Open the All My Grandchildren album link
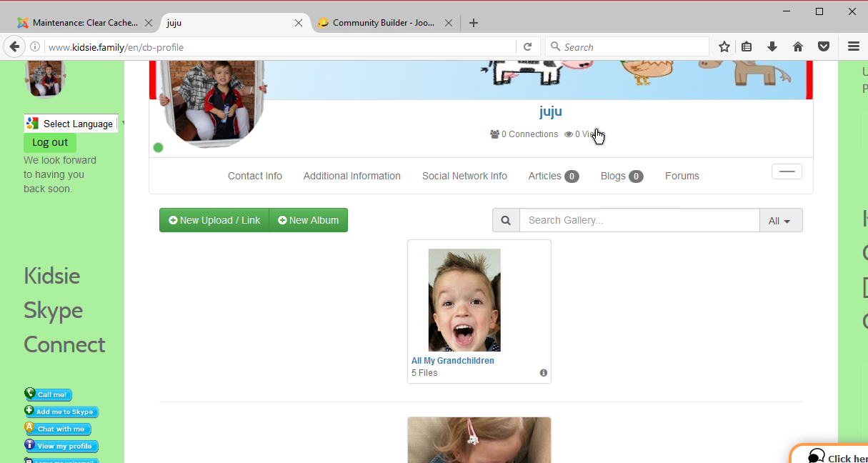The image size is (868, 463). tap(453, 361)
